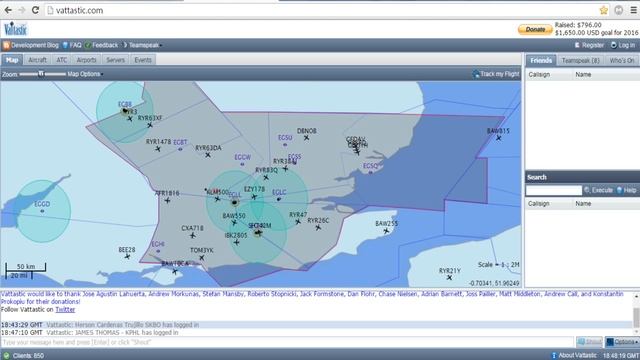Screen dimensions: 640x360
Task: Click the Vattastic logo
Action: pos(15,29)
